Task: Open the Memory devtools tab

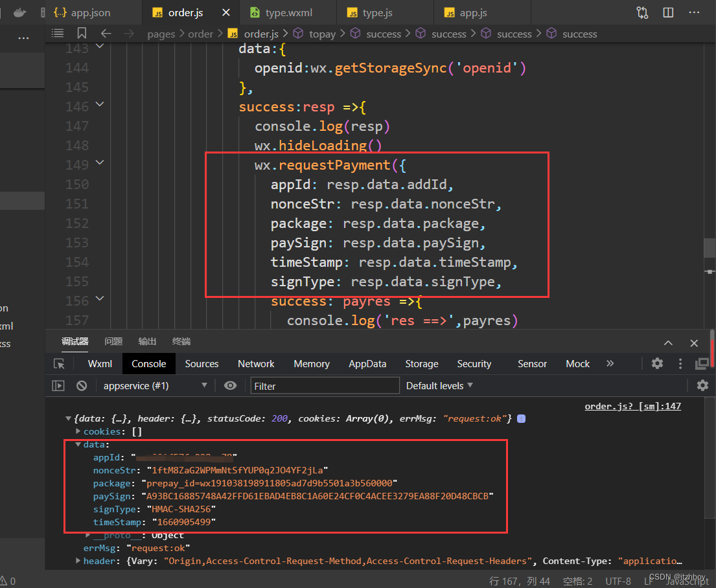Action: point(312,364)
